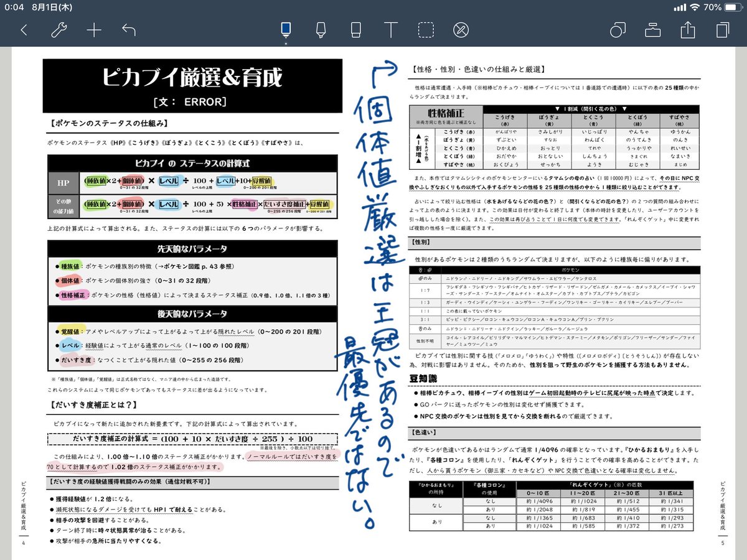Image resolution: width=747 pixels, height=560 pixels.
Task: Tap the 性別不明 row label
Action: (426, 342)
